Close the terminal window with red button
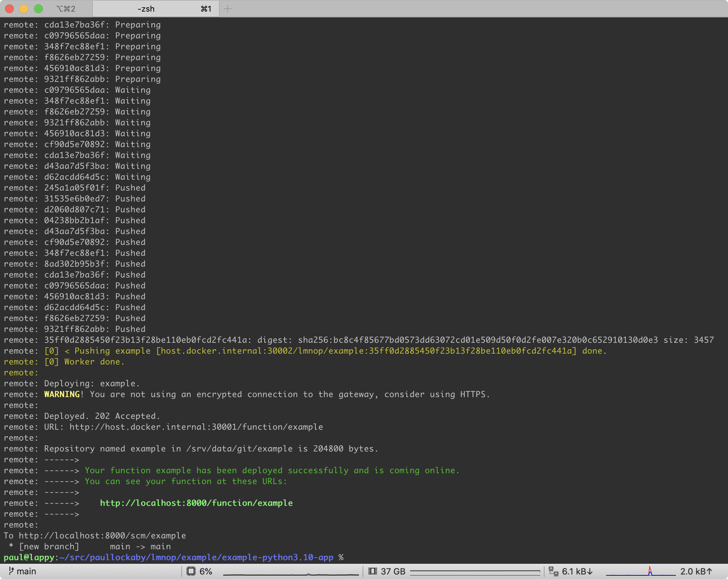The height and width of the screenshot is (579, 728). coord(10,9)
